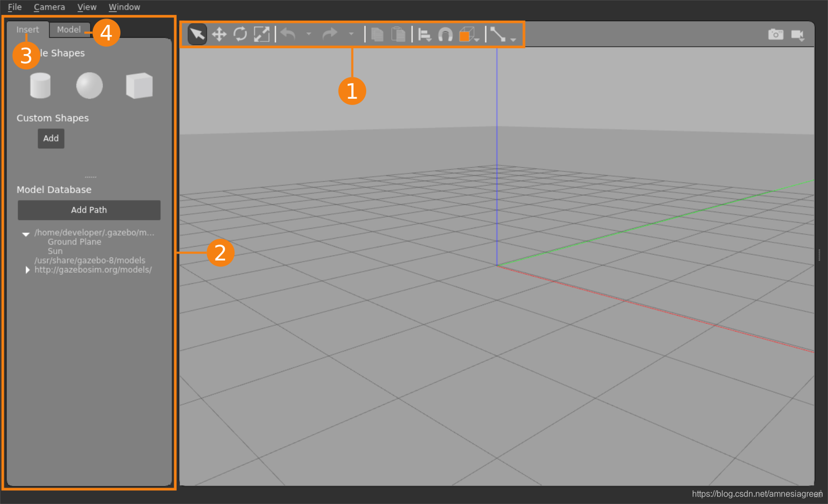Image resolution: width=828 pixels, height=504 pixels.
Task: Click the Copy icon in toolbar
Action: click(x=377, y=34)
